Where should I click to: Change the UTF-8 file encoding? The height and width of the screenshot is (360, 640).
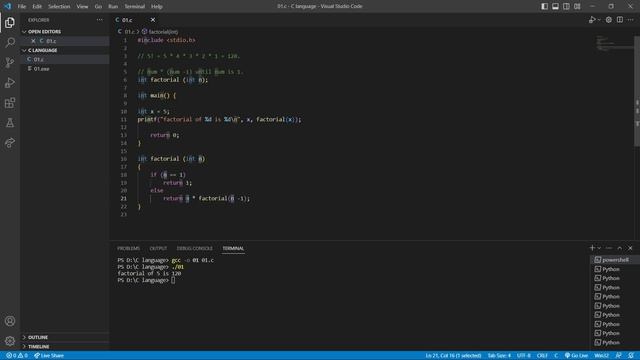(524, 356)
